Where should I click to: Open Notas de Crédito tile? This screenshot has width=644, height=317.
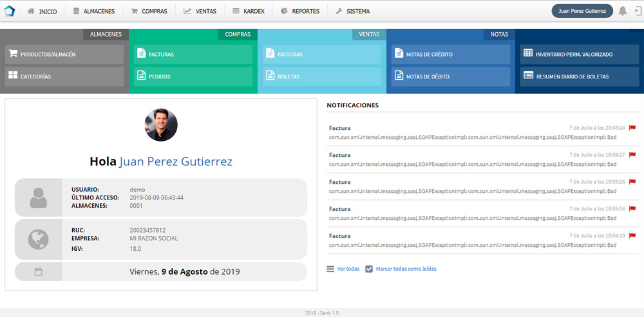[451, 55]
